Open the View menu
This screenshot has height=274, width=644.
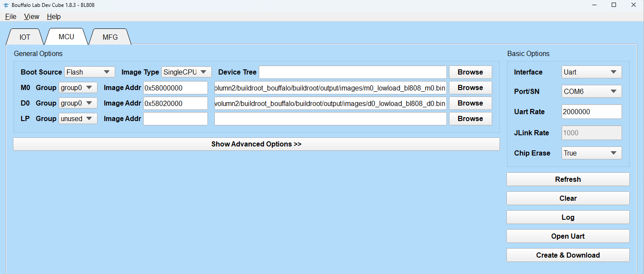pyautogui.click(x=31, y=16)
